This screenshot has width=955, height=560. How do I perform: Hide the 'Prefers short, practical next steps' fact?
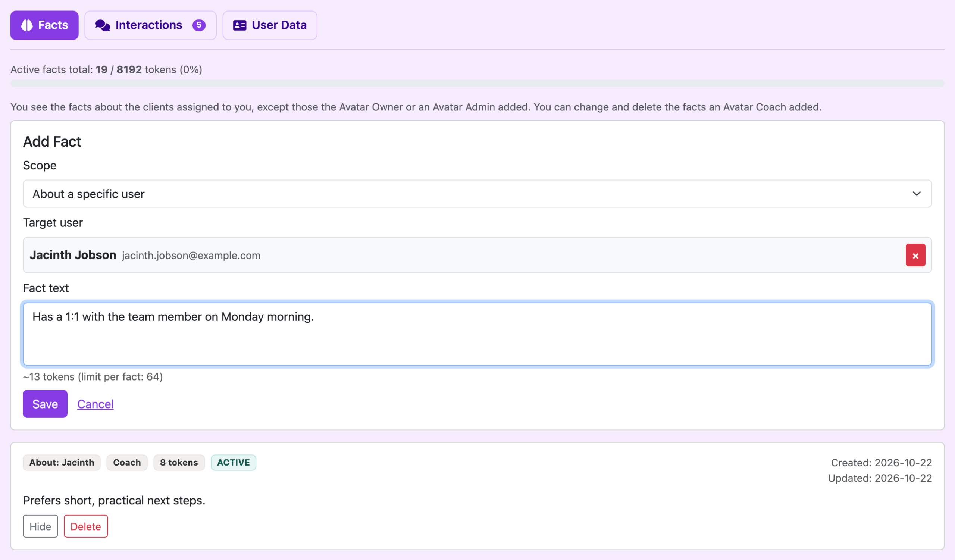(x=40, y=526)
